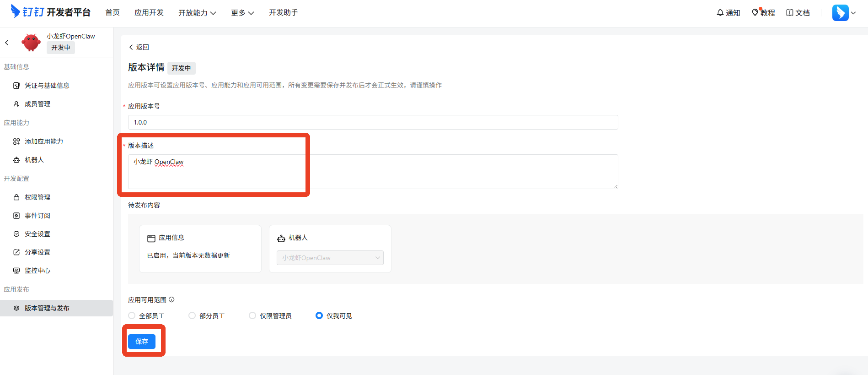
Task: Click the user avatar in top right
Action: pos(840,13)
